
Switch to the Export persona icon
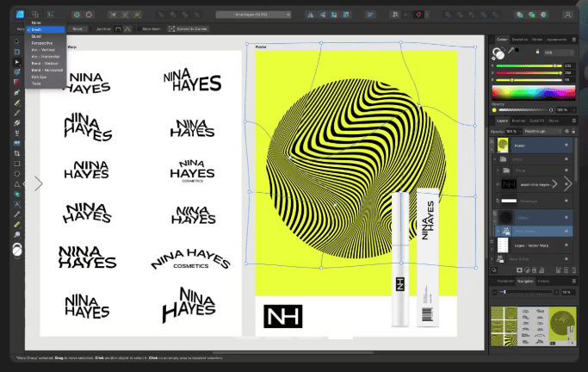(50, 15)
